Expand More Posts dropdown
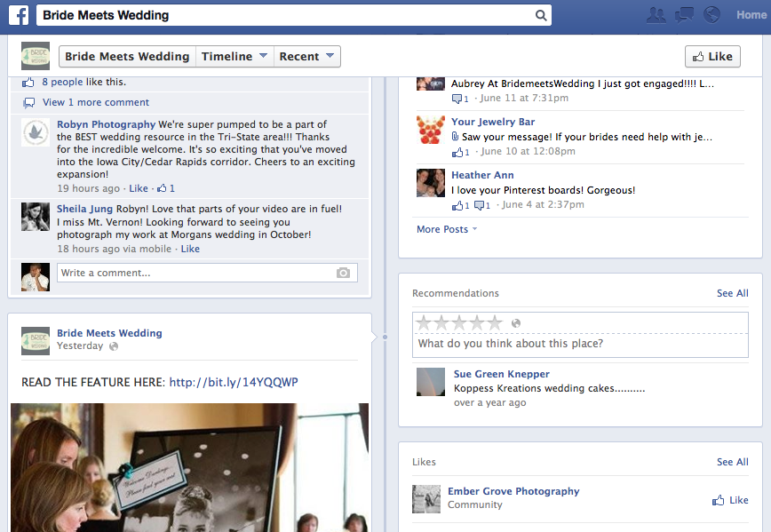This screenshot has height=532, width=771. click(447, 229)
